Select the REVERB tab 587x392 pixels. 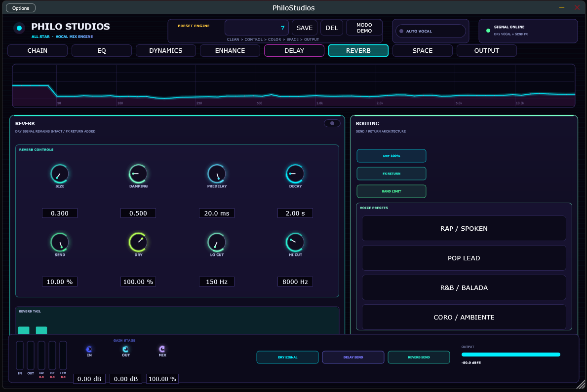tap(358, 50)
